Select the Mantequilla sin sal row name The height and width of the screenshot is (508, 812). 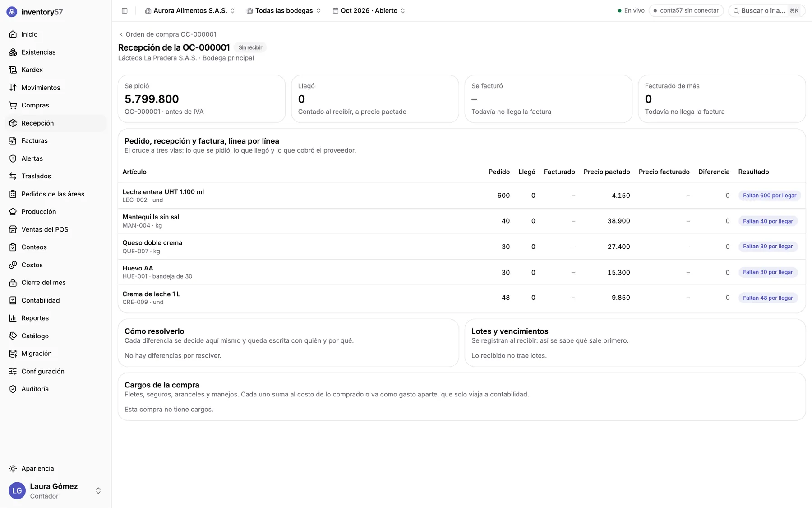coord(151,217)
